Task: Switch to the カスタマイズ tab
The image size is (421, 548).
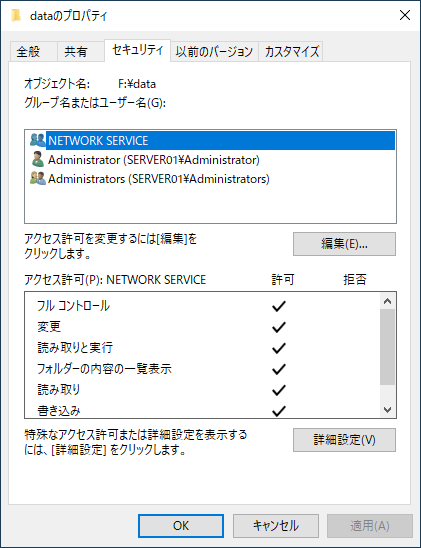Action: (292, 52)
